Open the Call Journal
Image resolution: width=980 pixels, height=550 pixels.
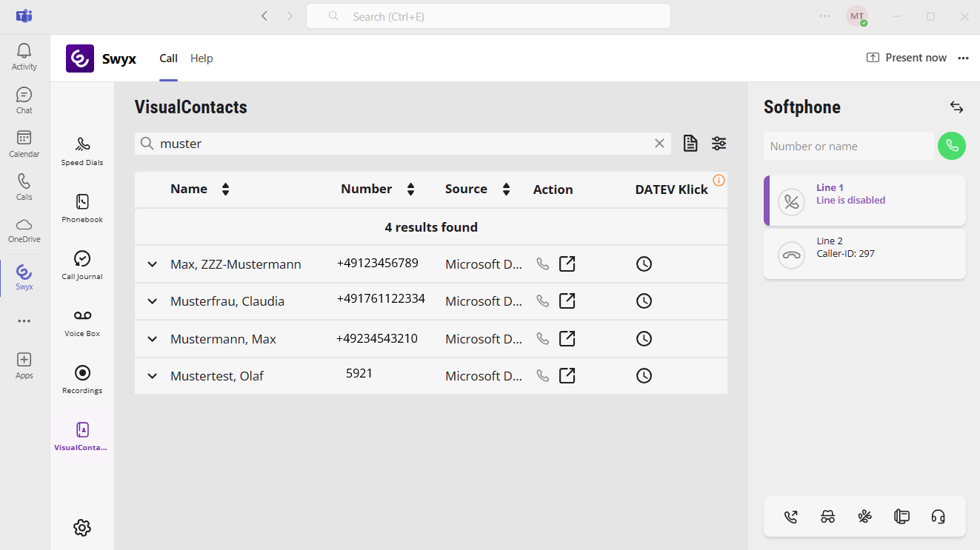point(82,264)
